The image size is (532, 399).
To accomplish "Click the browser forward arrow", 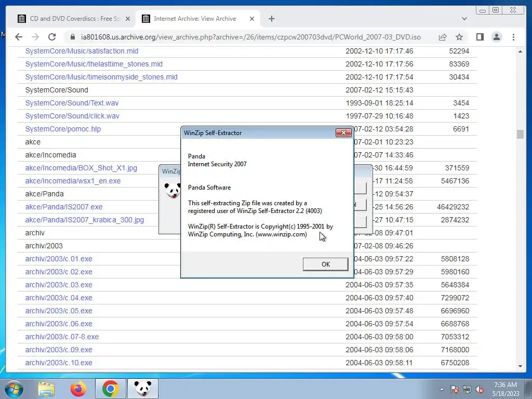I will pyautogui.click(x=35, y=37).
